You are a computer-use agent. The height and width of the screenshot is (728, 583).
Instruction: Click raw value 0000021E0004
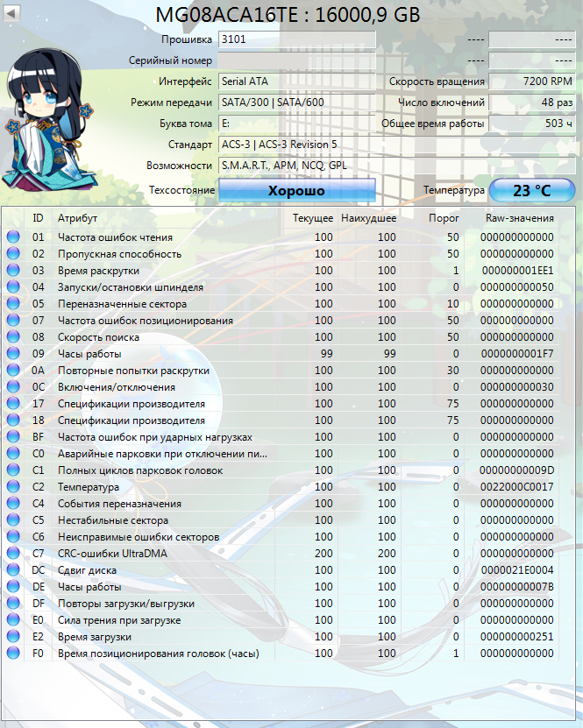517,569
